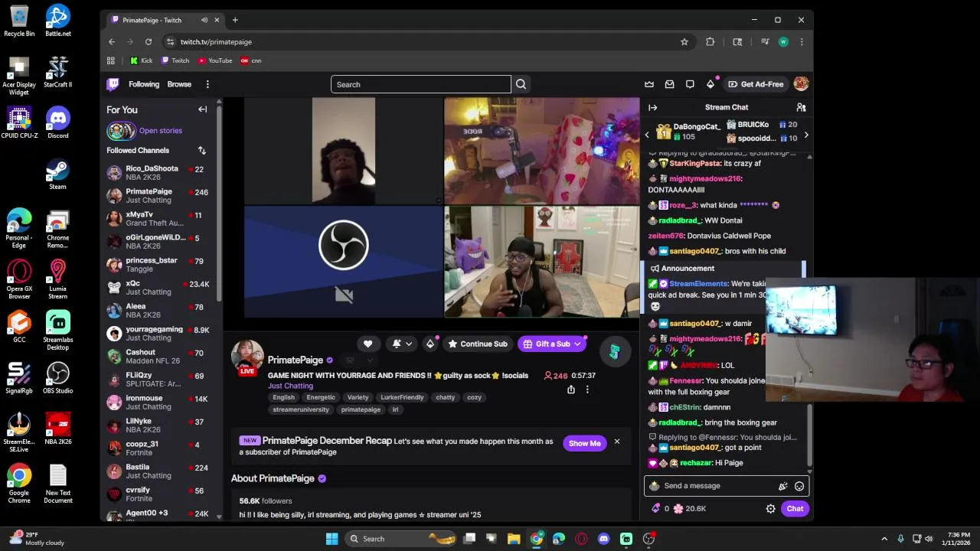The width and height of the screenshot is (980, 551).
Task: Open the emote picker smiley icon
Action: tap(799, 486)
